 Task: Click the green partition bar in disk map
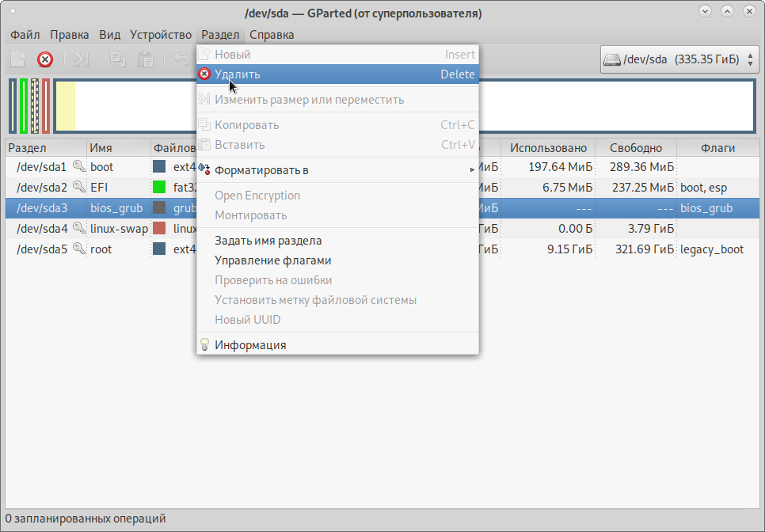tap(24, 106)
